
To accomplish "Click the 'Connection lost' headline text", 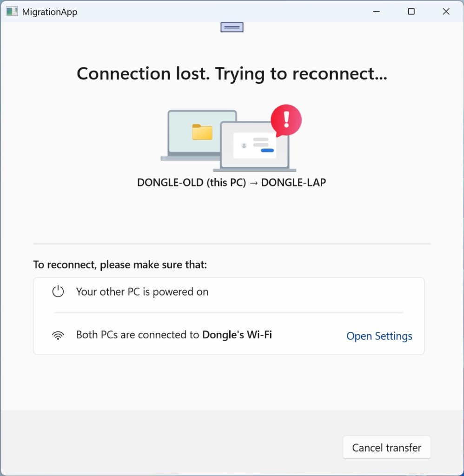I will (232, 73).
